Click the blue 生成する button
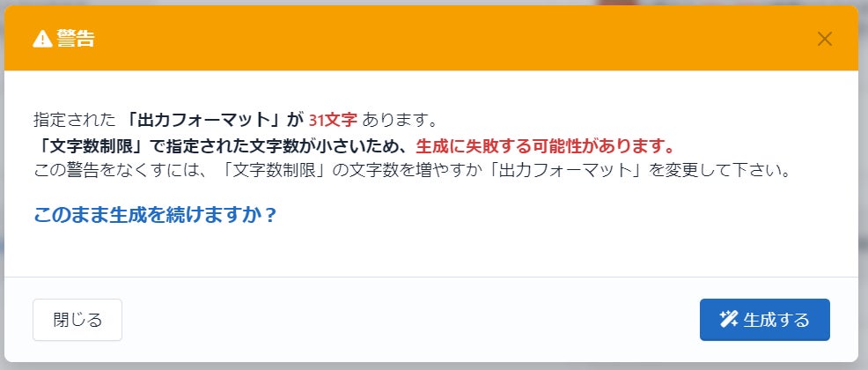 [x=764, y=320]
